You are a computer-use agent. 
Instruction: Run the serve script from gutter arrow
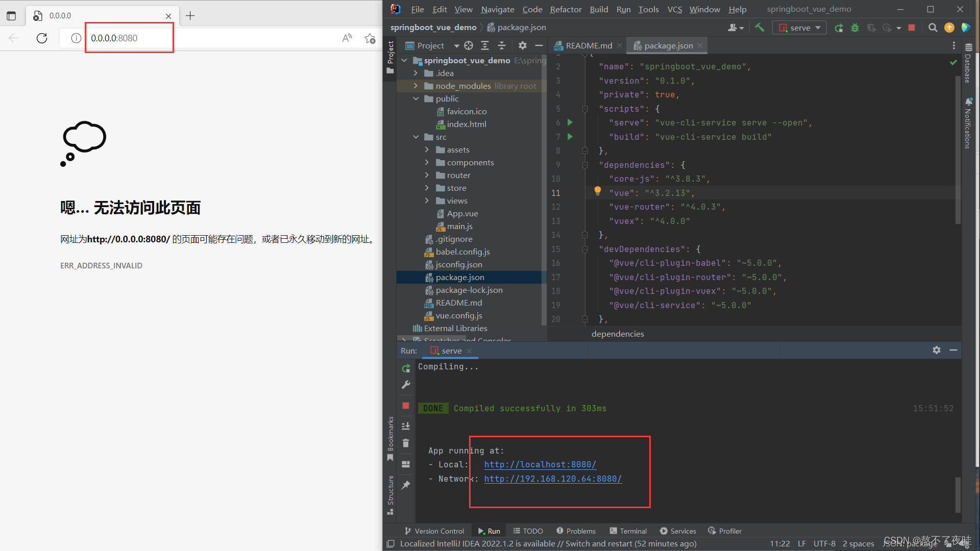(x=570, y=122)
